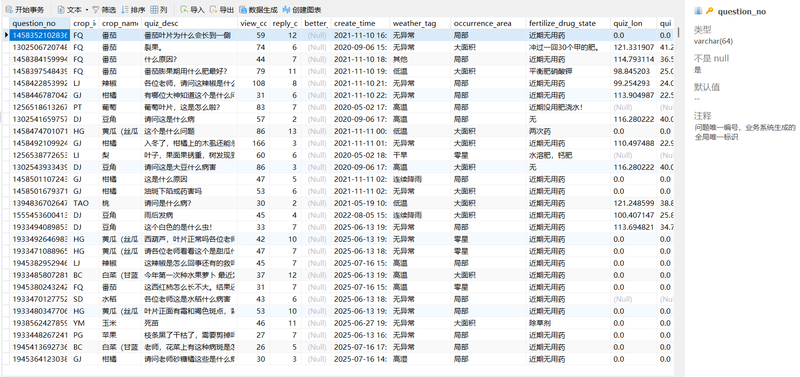Screen dimensions: 800x377
Task: Select the cell '请问这是大豆什么病害'
Action: pyautogui.click(x=189, y=167)
